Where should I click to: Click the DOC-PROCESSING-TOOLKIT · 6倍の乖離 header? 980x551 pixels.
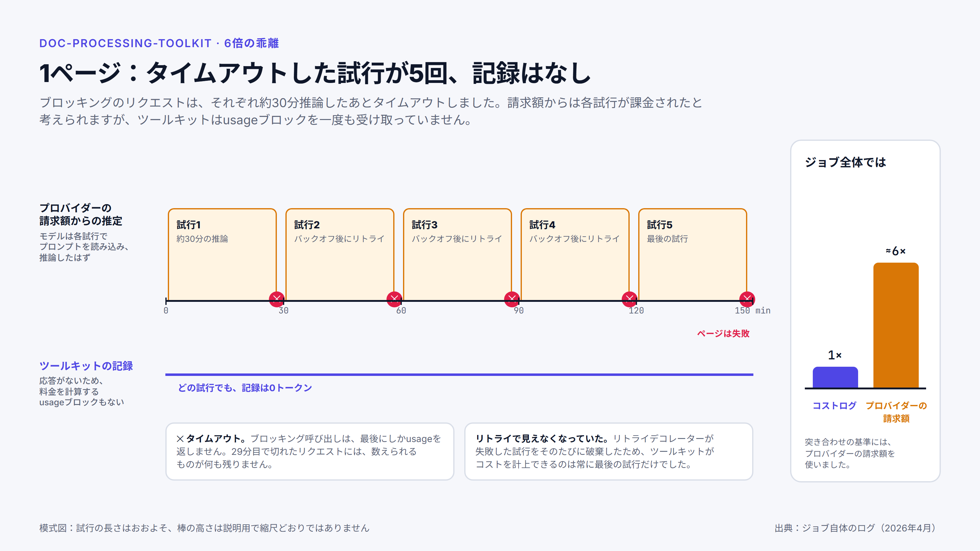tap(159, 43)
